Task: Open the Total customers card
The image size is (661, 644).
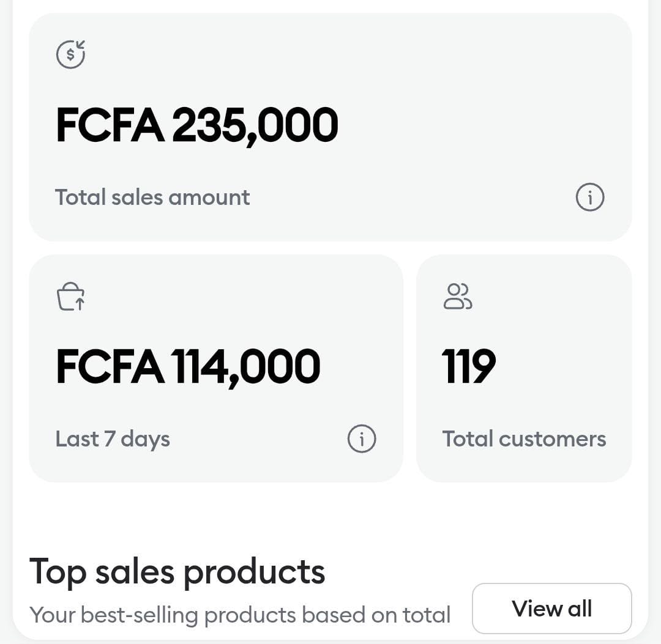Action: click(524, 369)
